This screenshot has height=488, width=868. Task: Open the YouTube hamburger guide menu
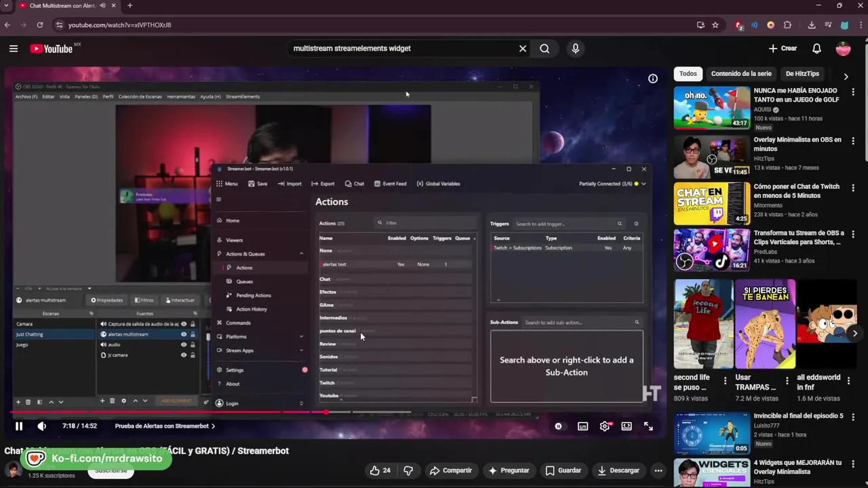[x=14, y=48]
